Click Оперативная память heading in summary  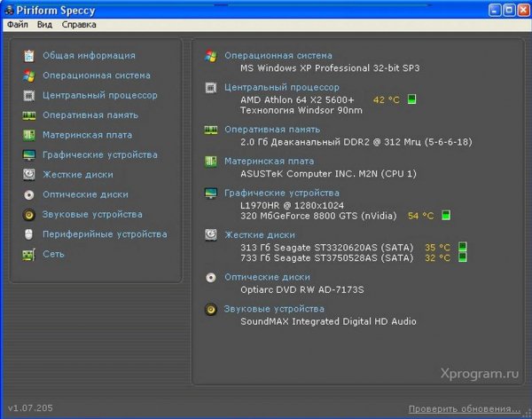[x=272, y=130]
